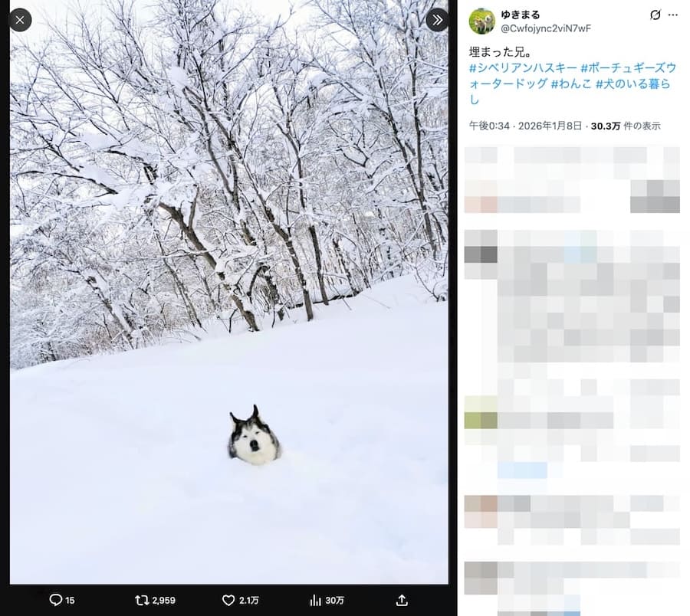This screenshot has height=616, width=690.
Task: Share the post with upload icon
Action: tap(402, 600)
